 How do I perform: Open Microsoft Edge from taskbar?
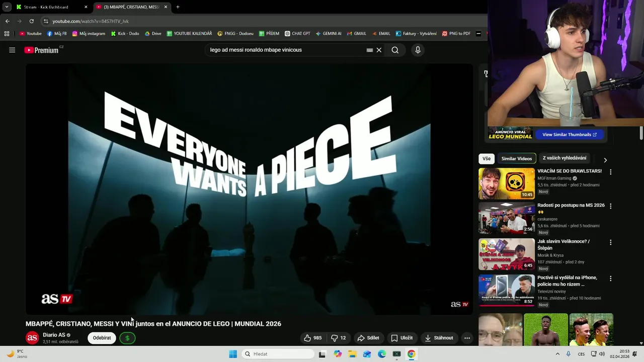382,354
